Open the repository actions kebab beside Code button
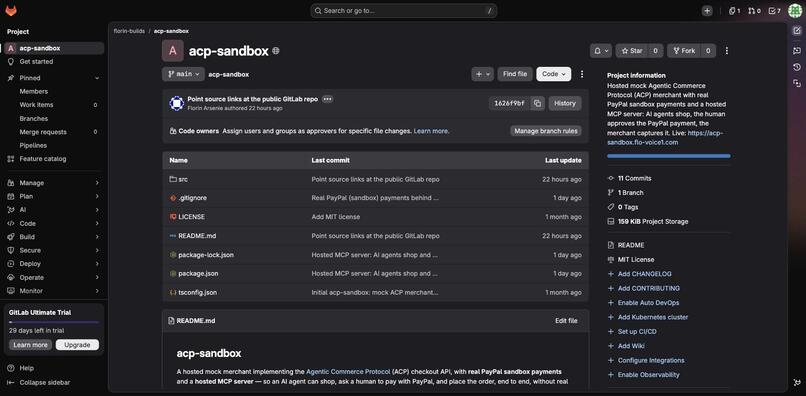 tap(582, 74)
